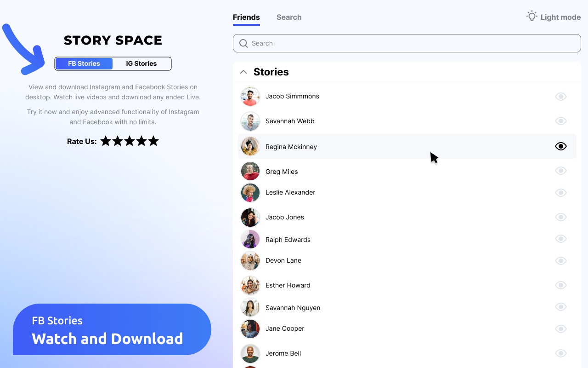588x368 pixels.
Task: Toggle eye icon for Leslie Alexander
Action: click(x=561, y=192)
